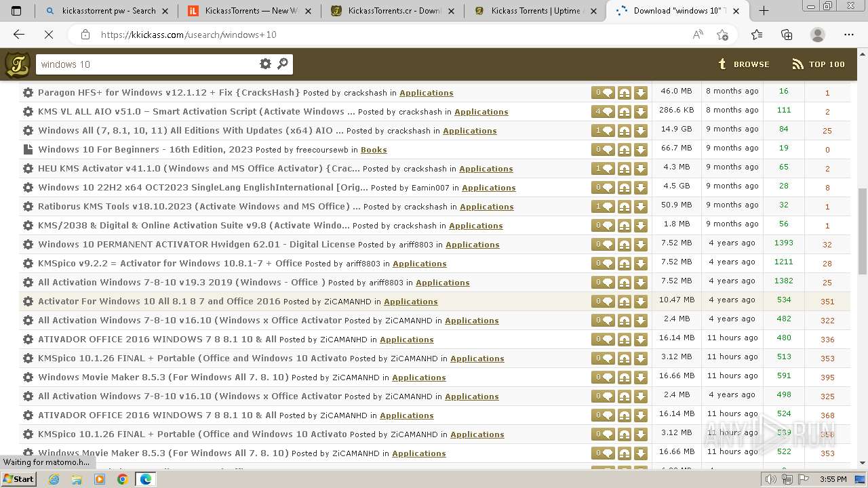This screenshot has height=488, width=868.
Task: Click '14.9 GB' size cell
Action: coord(676,129)
